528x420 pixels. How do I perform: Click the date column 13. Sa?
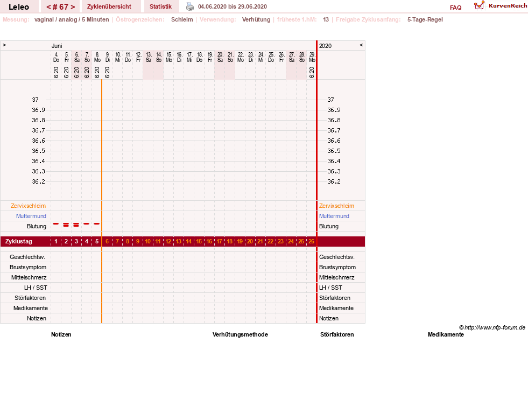(x=149, y=57)
